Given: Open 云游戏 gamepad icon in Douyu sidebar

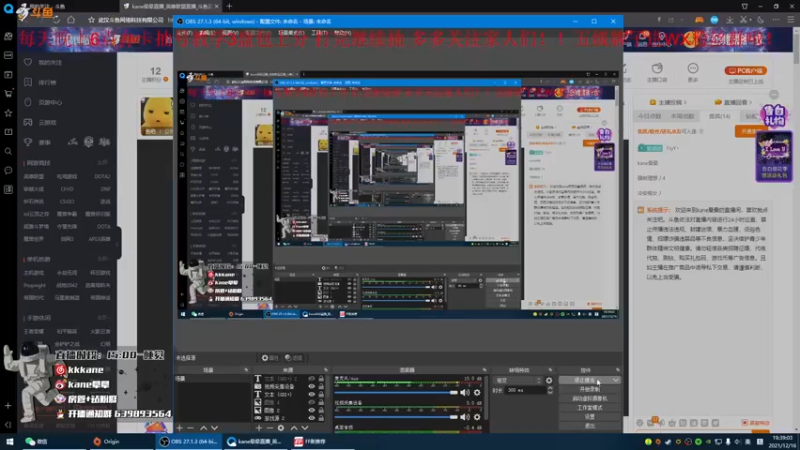Looking at the screenshot, I should click(x=28, y=122).
